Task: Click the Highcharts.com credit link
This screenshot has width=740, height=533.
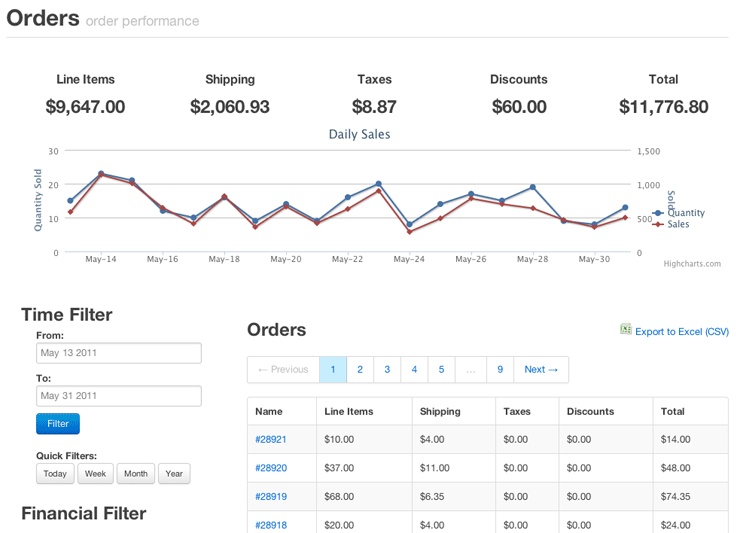Action: coord(692,264)
